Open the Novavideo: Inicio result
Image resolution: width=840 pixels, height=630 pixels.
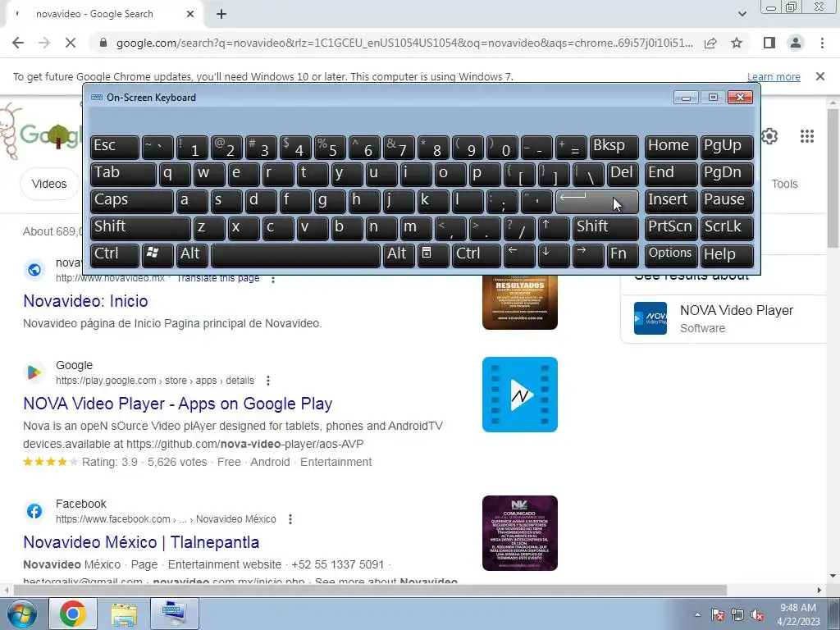pyautogui.click(x=85, y=300)
